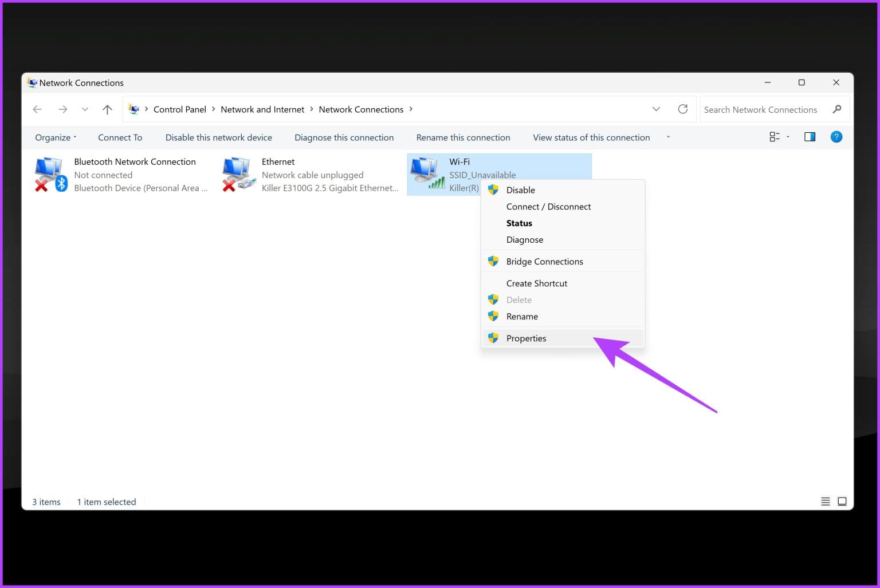Open the address bar history dropdown
This screenshot has height=588, width=880.
point(656,109)
